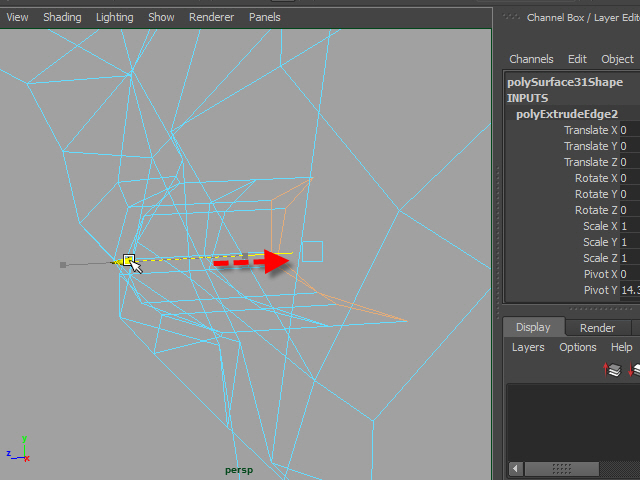Image resolution: width=640 pixels, height=480 pixels.
Task: Open the Object menu in Channel Box
Action: click(x=617, y=59)
